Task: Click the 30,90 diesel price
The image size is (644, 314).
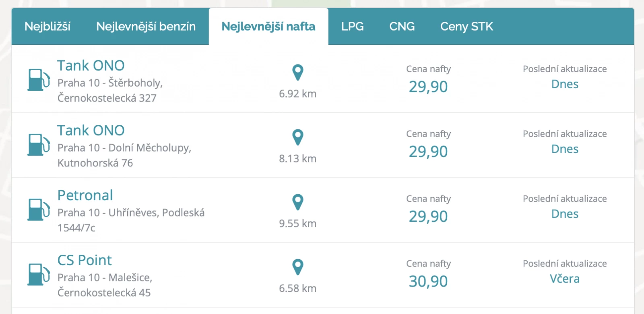Action: pyautogui.click(x=428, y=281)
